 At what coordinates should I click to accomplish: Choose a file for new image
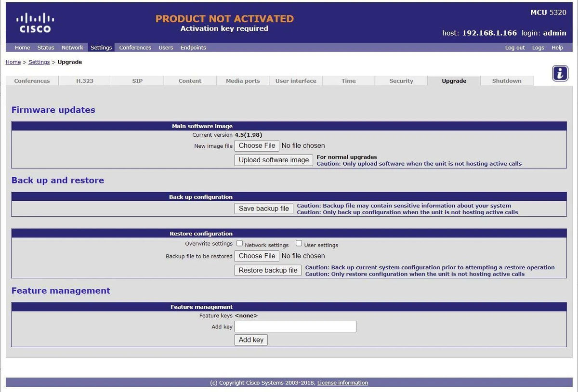click(257, 145)
